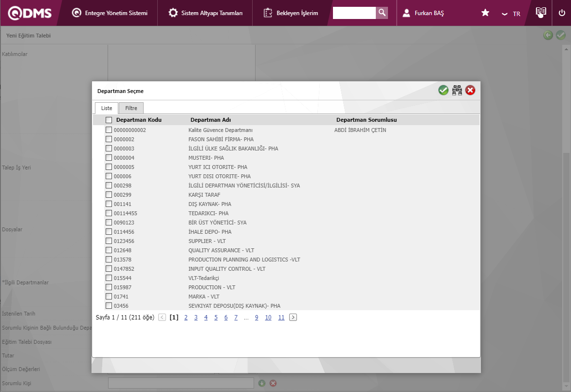The width and height of the screenshot is (571, 392).
Task: Toggle the select-all checkbox in header
Action: click(x=109, y=120)
